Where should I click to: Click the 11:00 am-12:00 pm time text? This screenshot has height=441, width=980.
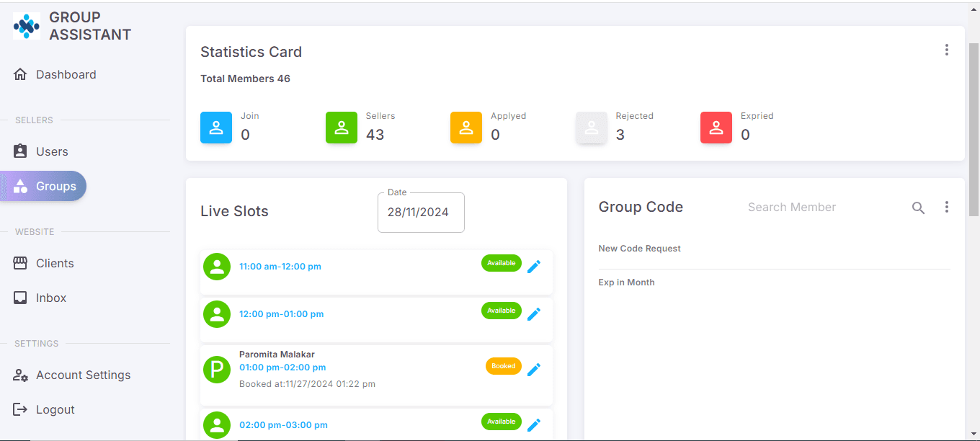click(280, 267)
